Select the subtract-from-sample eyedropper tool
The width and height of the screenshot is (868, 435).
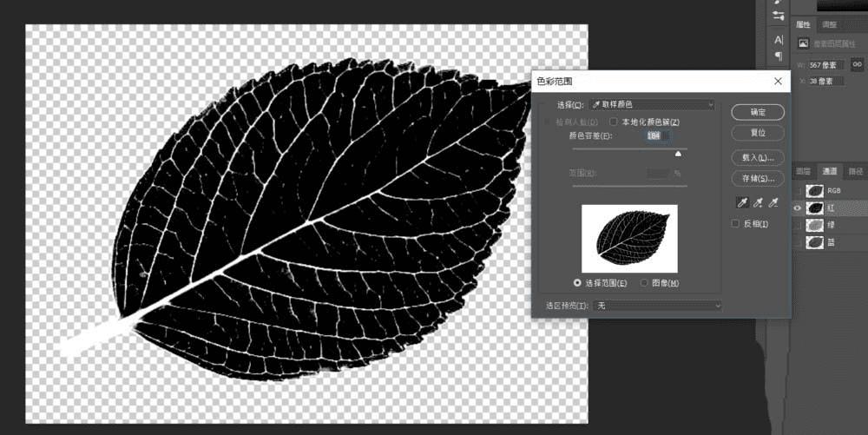(x=774, y=202)
